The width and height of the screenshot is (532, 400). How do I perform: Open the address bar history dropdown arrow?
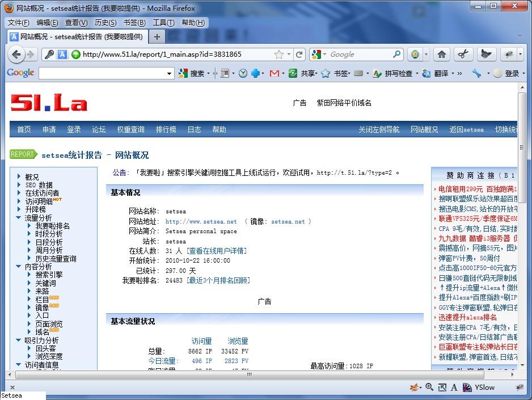pyautogui.click(x=289, y=54)
